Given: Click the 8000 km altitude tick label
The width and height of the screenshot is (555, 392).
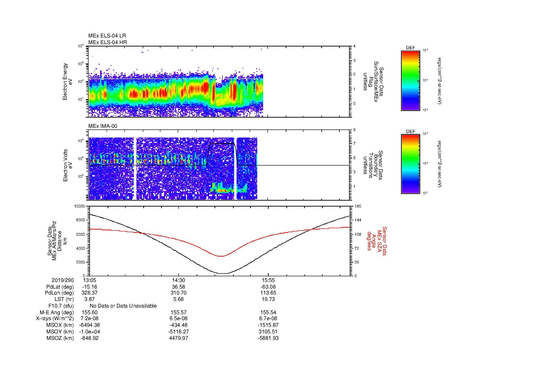Looking at the screenshot, I should pos(81,220).
